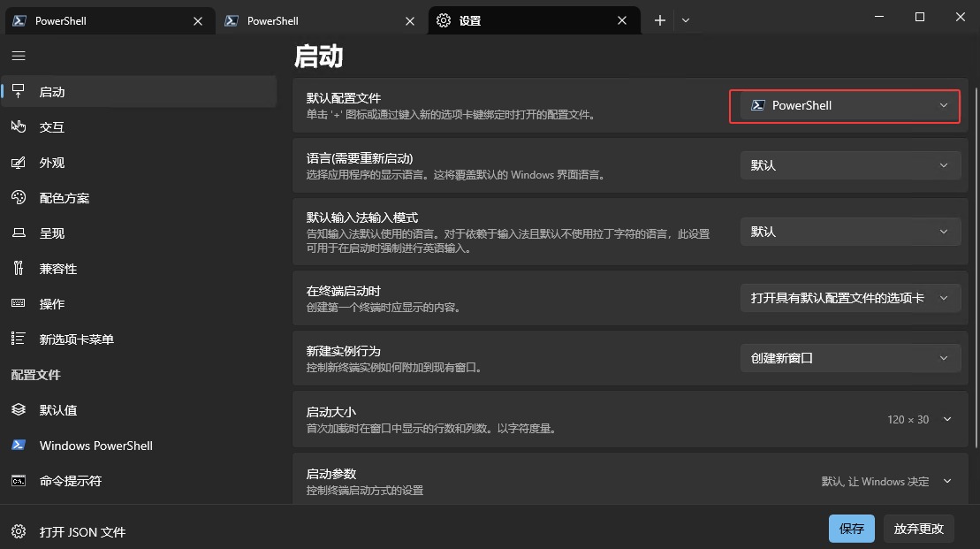Viewport: 980px width, 549px height.
Task: Click the 放弃更改 discard changes button
Action: 918,529
